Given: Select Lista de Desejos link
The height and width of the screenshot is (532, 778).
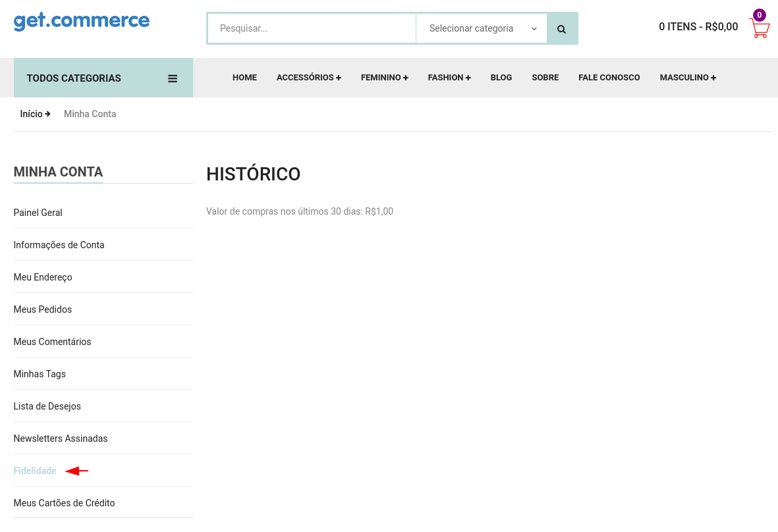Looking at the screenshot, I should (x=47, y=406).
